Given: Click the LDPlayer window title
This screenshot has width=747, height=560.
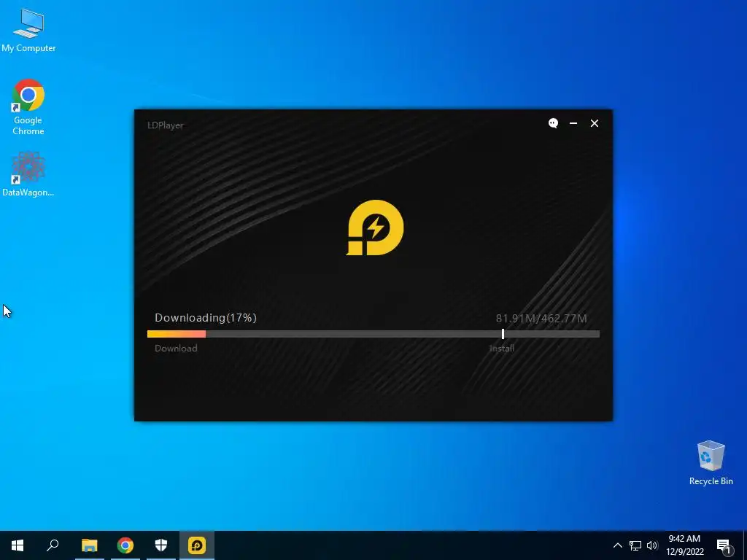Looking at the screenshot, I should point(166,125).
